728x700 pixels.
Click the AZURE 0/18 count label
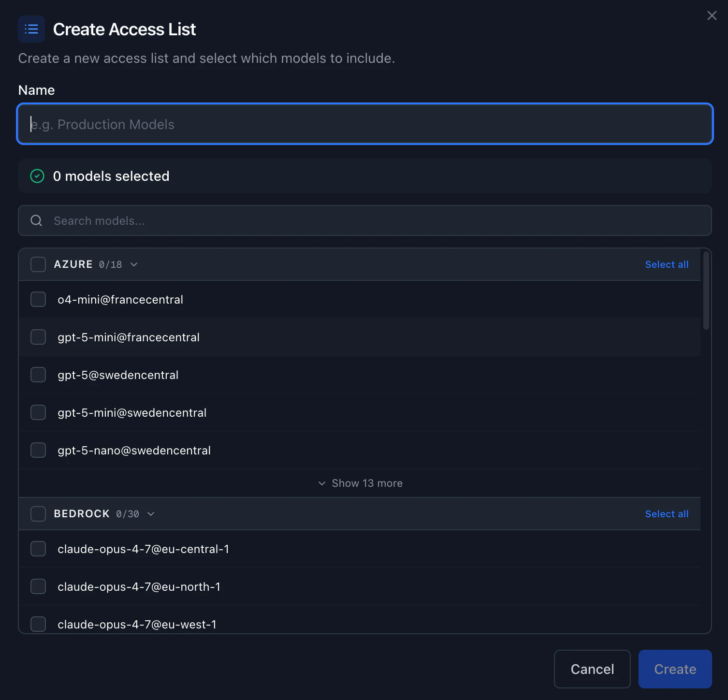[111, 264]
